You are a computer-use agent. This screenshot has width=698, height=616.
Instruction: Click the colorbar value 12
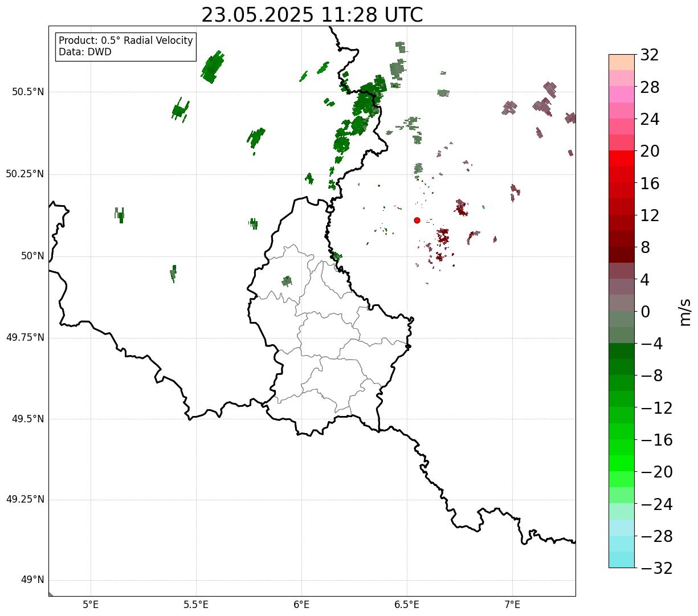pos(650,216)
